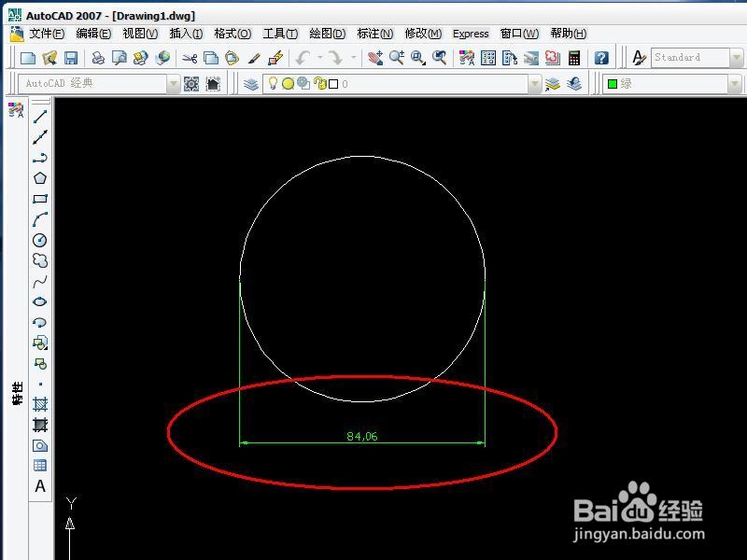Toggle layer 0 on/off light bulb

pyautogui.click(x=273, y=83)
